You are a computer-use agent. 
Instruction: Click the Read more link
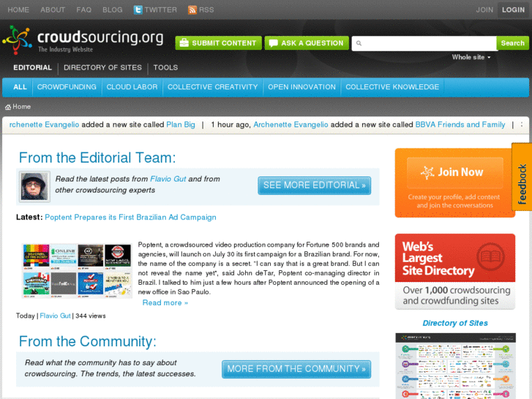point(165,302)
